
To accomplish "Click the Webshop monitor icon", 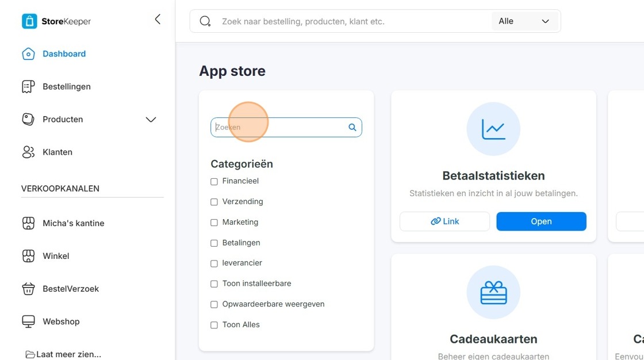I will tap(28, 321).
